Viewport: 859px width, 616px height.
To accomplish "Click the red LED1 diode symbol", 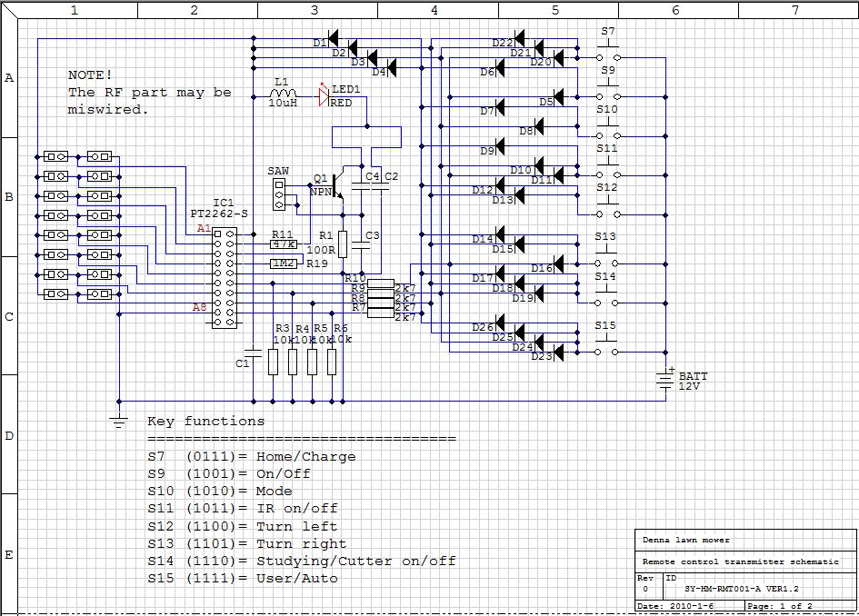I will pos(323,93).
